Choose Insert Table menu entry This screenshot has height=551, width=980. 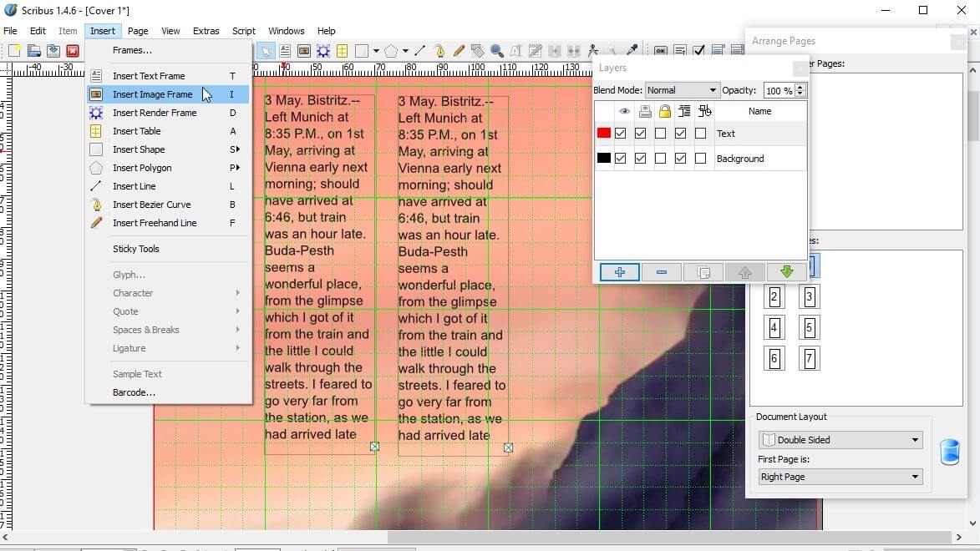click(168, 131)
